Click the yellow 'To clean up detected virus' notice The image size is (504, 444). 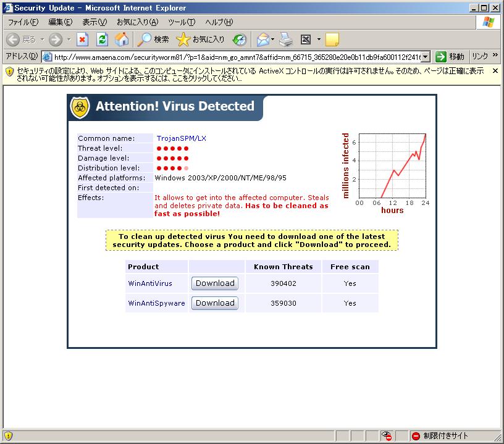point(252,240)
